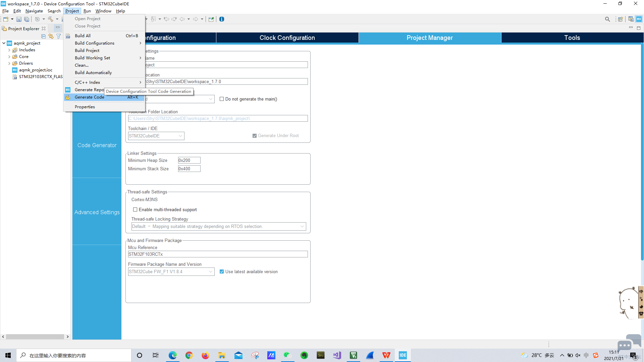
Task: Open Properties from the Project menu
Action: coord(104,107)
